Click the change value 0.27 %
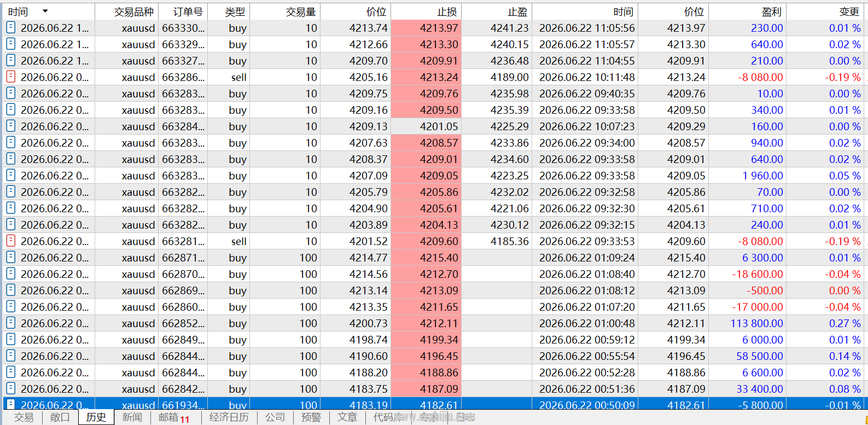 [844, 323]
